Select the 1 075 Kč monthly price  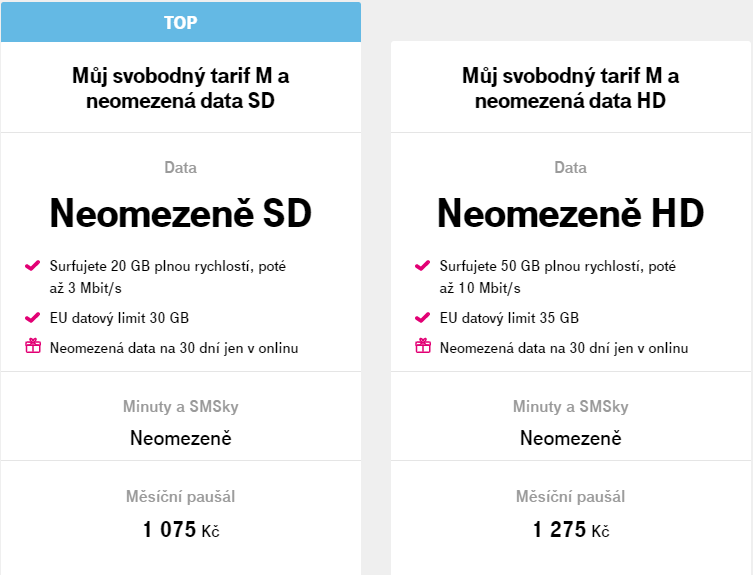180,530
